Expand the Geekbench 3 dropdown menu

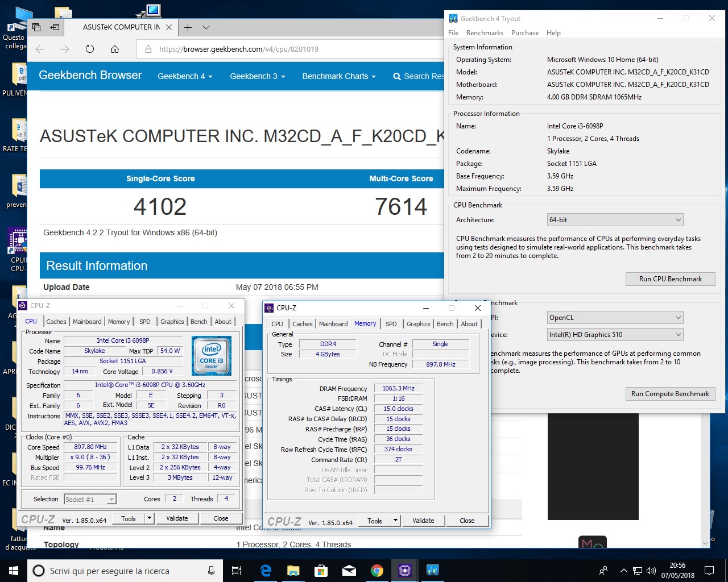click(x=257, y=76)
